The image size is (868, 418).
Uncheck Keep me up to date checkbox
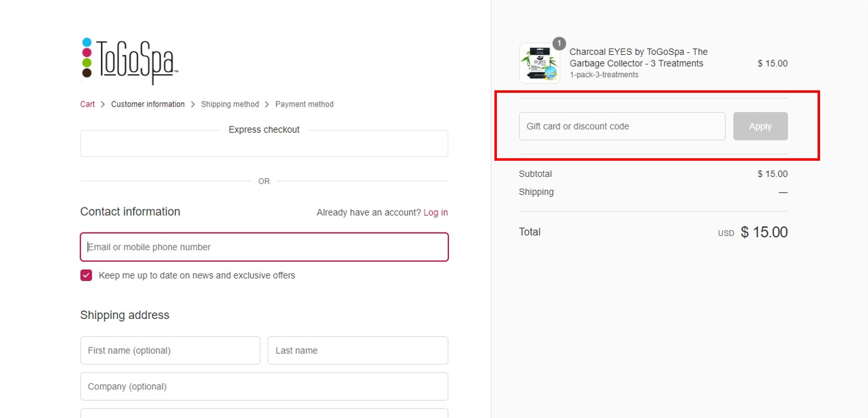[x=86, y=275]
